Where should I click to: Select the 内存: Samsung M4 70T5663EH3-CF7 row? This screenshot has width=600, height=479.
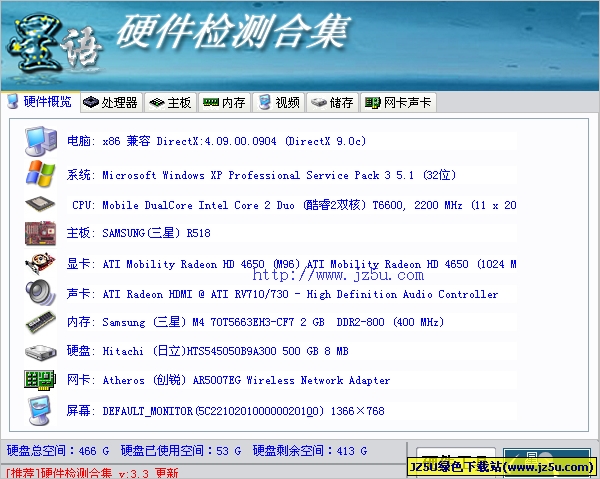tap(255, 322)
